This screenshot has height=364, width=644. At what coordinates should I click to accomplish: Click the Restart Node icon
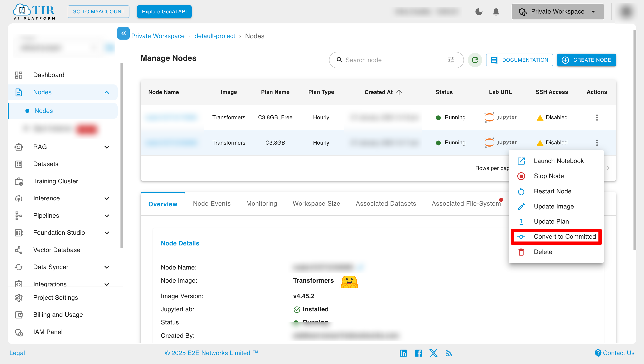tap(521, 191)
